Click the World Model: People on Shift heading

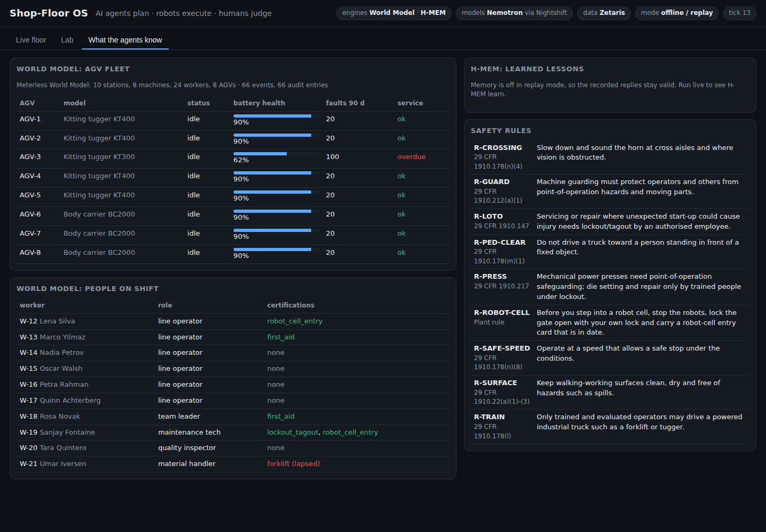point(87,289)
